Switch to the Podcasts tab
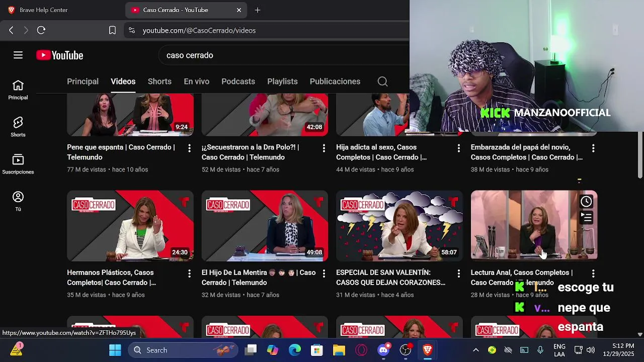 point(238,81)
